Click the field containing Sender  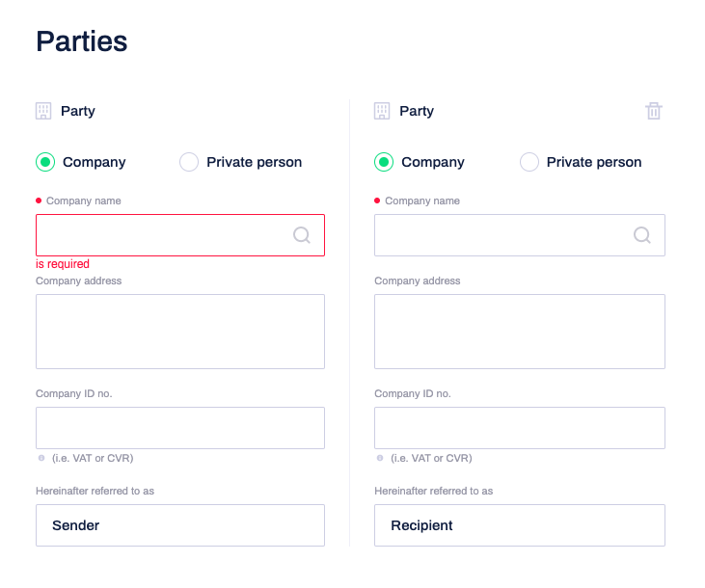pyautogui.click(x=180, y=525)
